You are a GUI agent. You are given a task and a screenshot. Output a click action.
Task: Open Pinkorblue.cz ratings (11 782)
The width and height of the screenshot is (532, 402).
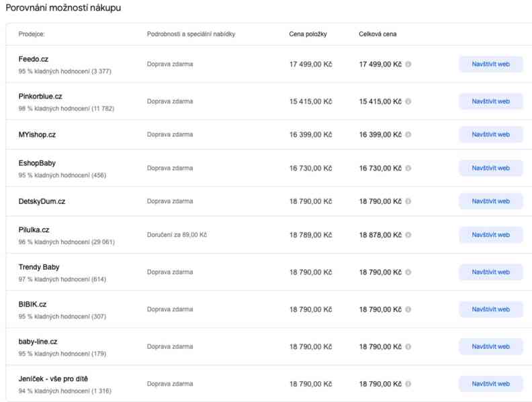point(66,109)
